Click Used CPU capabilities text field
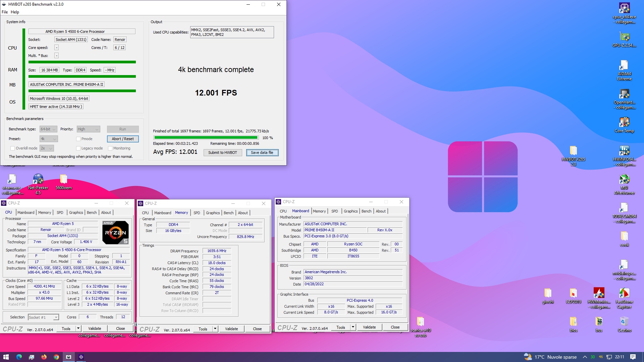Screen dimensions: 644x362 coord(232,32)
